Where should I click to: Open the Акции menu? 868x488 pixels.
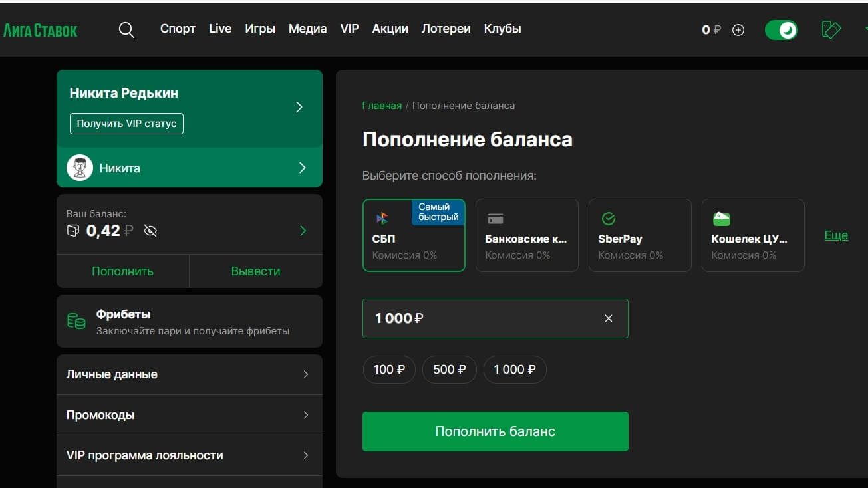click(390, 29)
